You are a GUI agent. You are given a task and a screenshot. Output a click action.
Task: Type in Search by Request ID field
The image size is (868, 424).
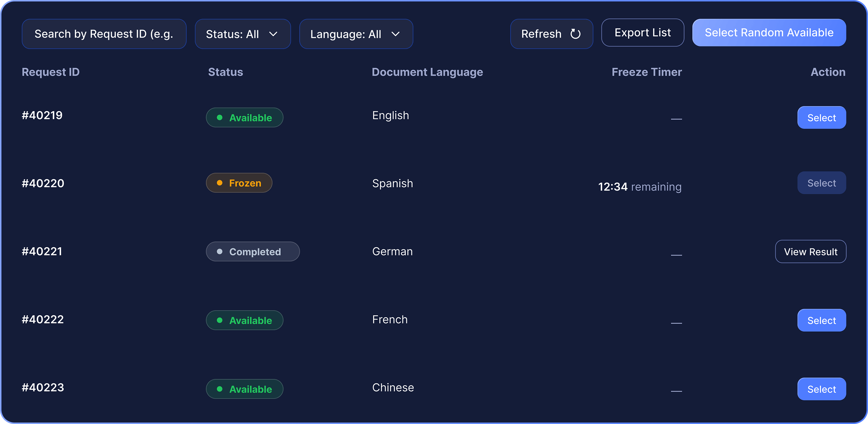(104, 34)
